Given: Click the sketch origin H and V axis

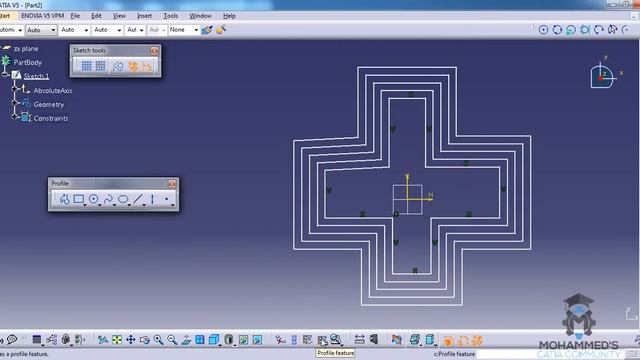Looking at the screenshot, I should [x=408, y=199].
